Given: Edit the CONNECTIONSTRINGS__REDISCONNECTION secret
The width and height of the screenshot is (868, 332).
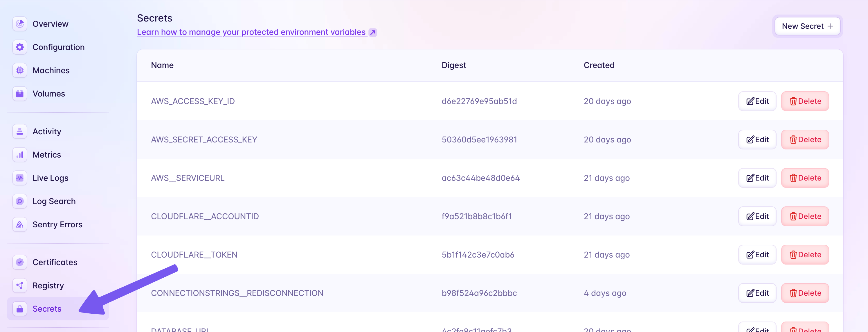Looking at the screenshot, I should [x=757, y=293].
